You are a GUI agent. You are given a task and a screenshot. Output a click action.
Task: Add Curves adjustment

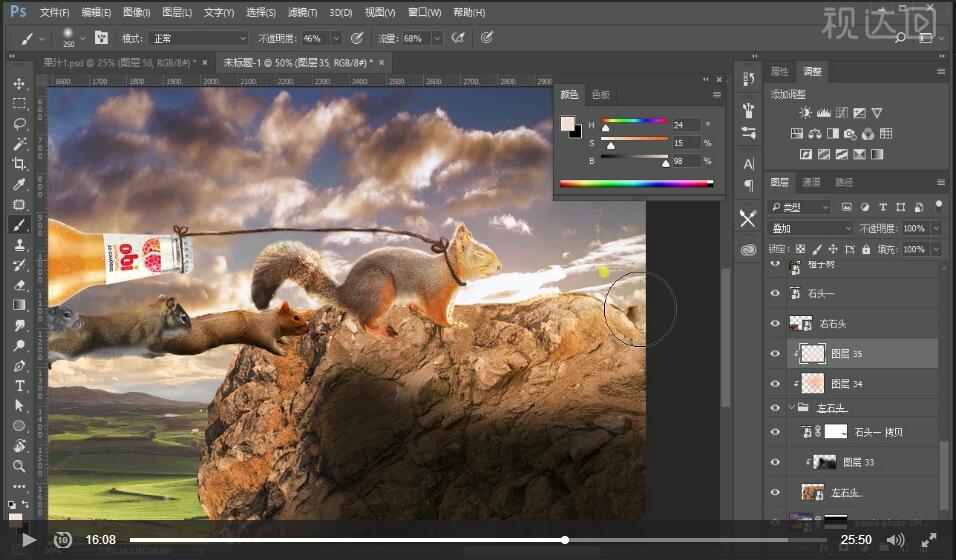(842, 113)
